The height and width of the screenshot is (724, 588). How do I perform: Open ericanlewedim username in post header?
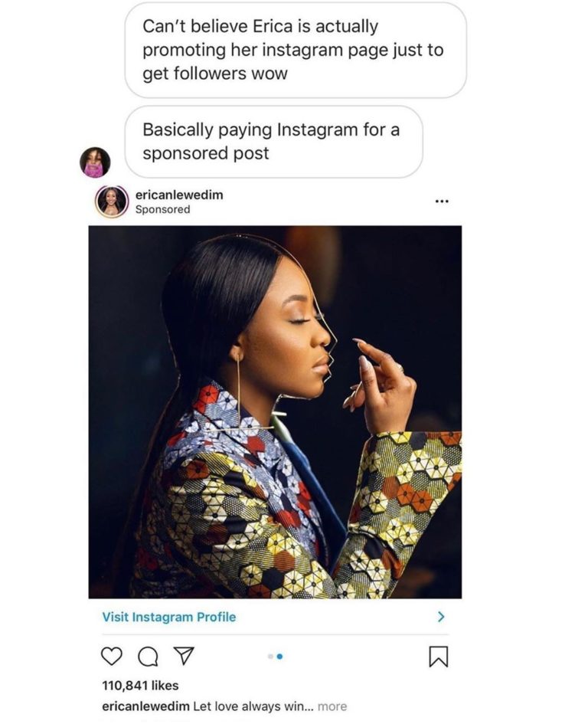click(x=179, y=195)
